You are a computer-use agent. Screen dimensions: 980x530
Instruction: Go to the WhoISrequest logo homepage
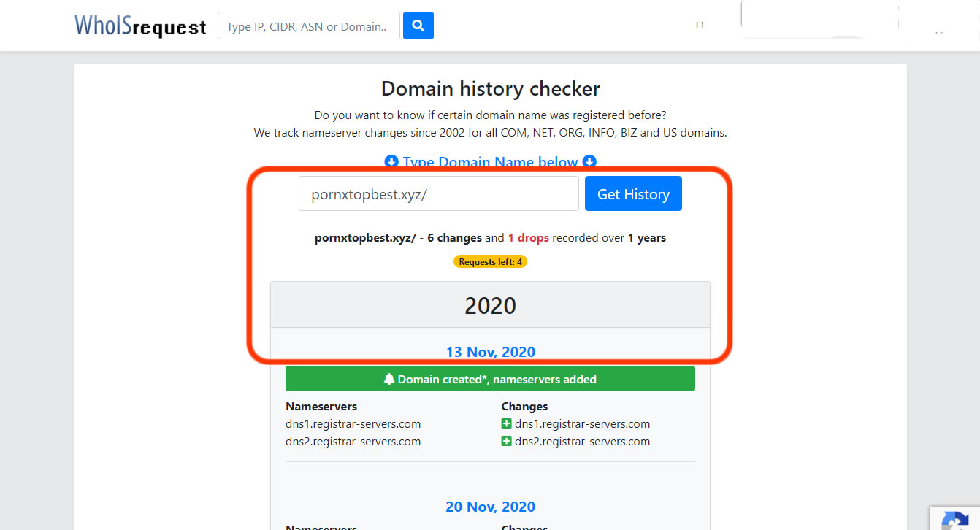(140, 26)
